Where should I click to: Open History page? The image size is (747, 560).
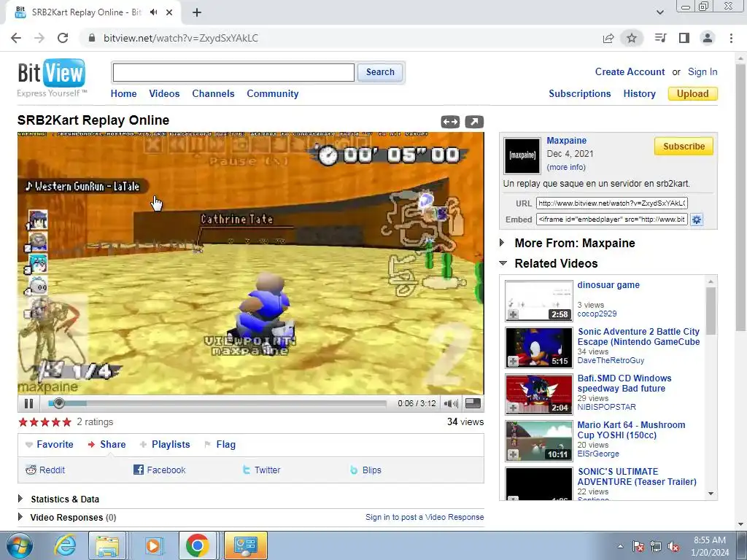pyautogui.click(x=639, y=94)
